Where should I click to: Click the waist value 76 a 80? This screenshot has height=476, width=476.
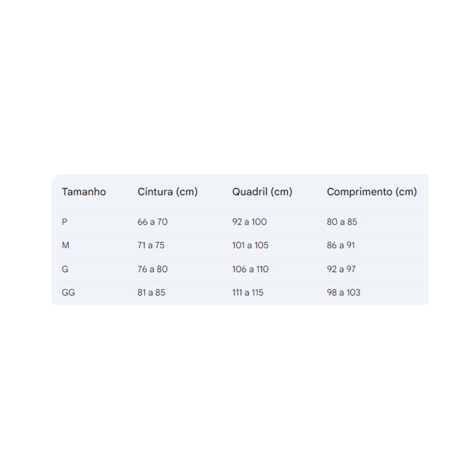152,269
